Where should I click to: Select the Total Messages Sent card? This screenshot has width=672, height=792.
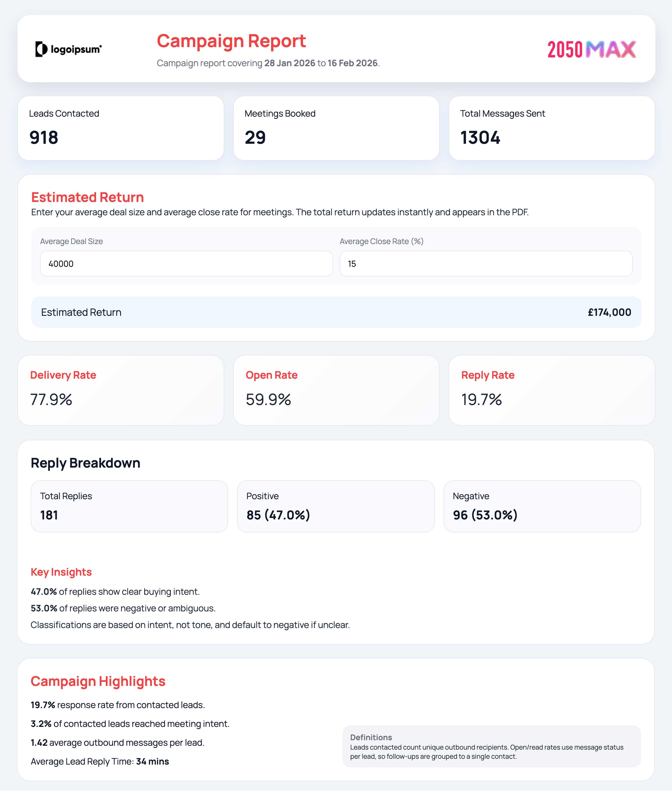(552, 128)
